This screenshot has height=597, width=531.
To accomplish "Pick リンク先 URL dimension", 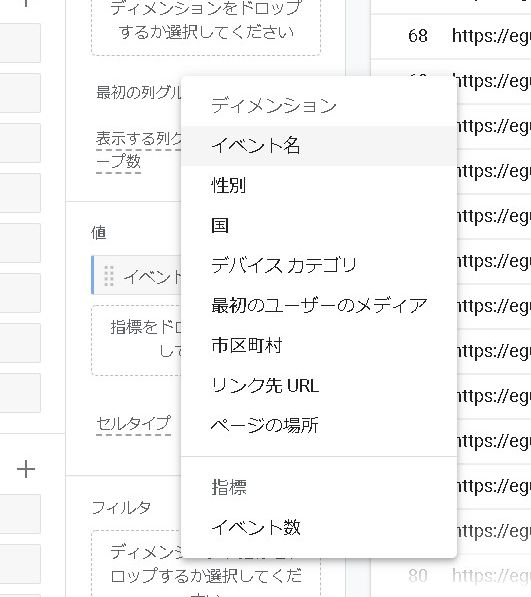I will coord(319,386).
